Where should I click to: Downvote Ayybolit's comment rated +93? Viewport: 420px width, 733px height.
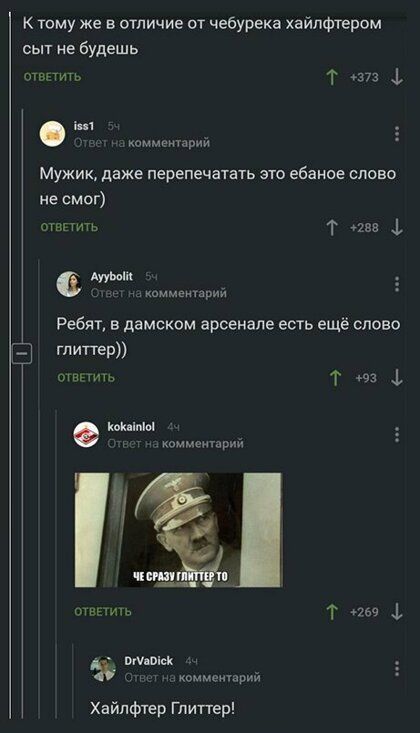397,378
